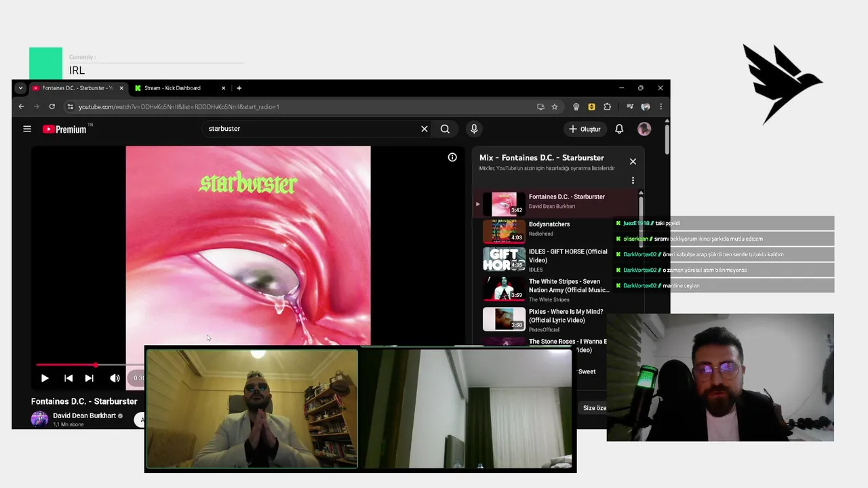Click the Fontaines D.C. - Starburster video title
This screenshot has width=868, height=488.
pyautogui.click(x=84, y=401)
